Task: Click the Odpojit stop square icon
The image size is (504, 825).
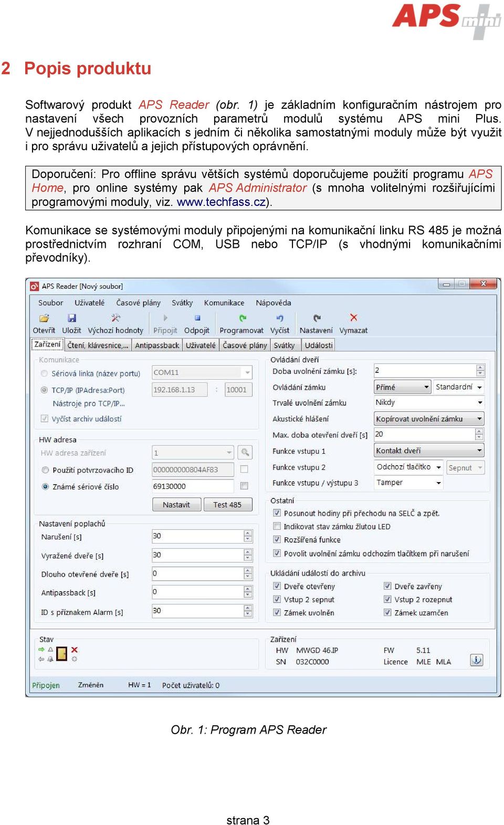Action: tap(197, 318)
